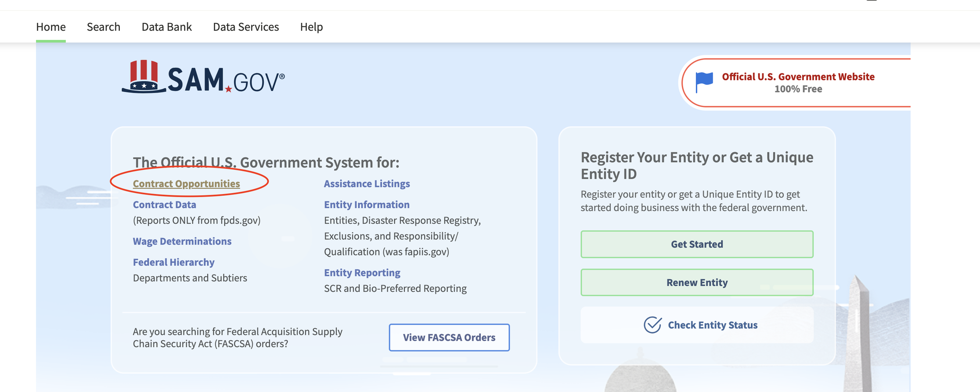Go to Wage Determinations
This screenshot has height=392, width=980.
[x=182, y=241]
